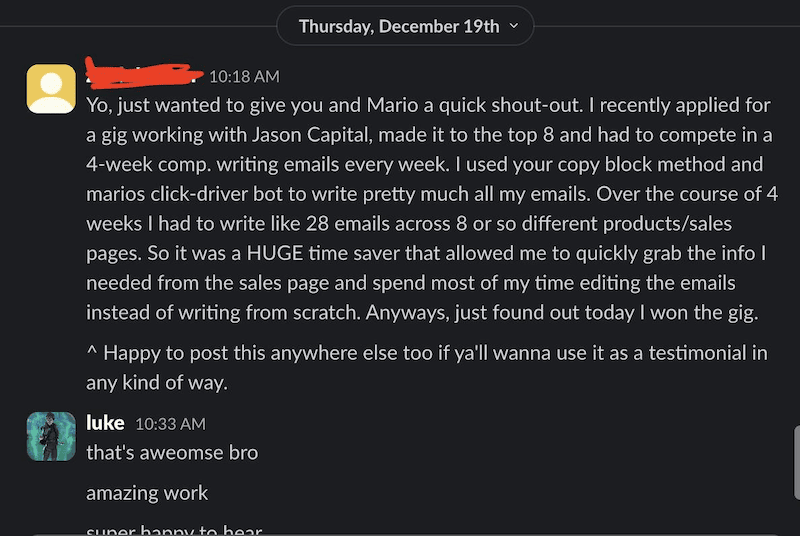The image size is (800, 536).
Task: Click the 10:33 AM message timestamp
Action: (x=170, y=425)
